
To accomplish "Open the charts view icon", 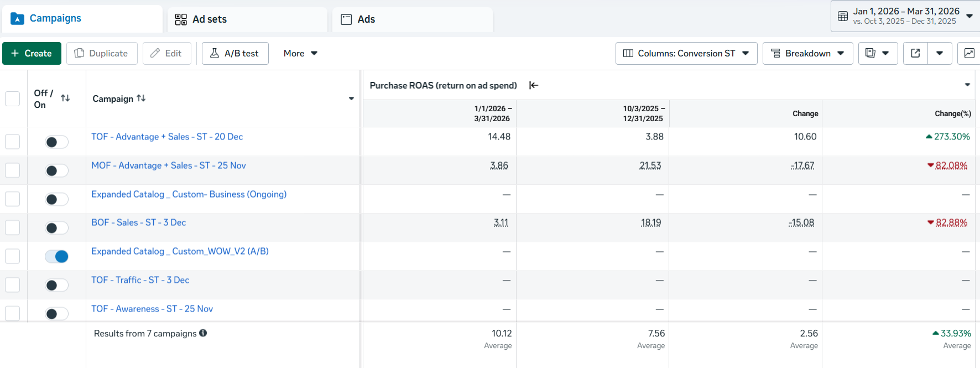I will 969,53.
